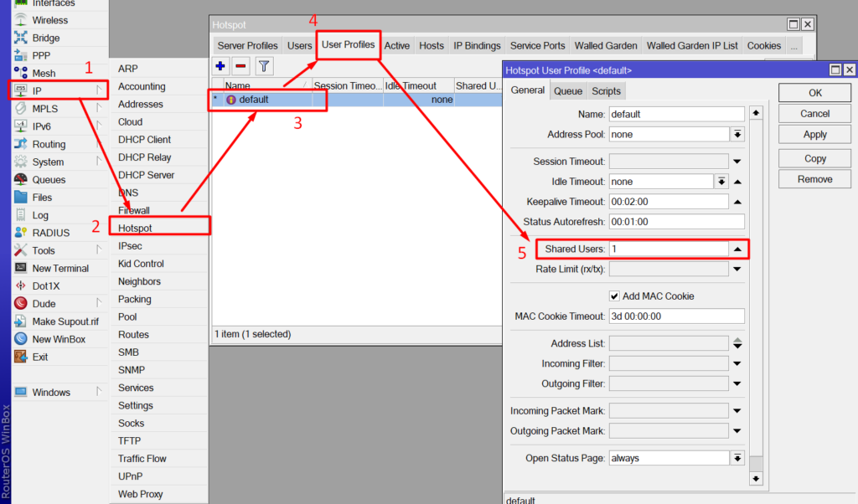
Task: Click the Name input field
Action: (676, 114)
